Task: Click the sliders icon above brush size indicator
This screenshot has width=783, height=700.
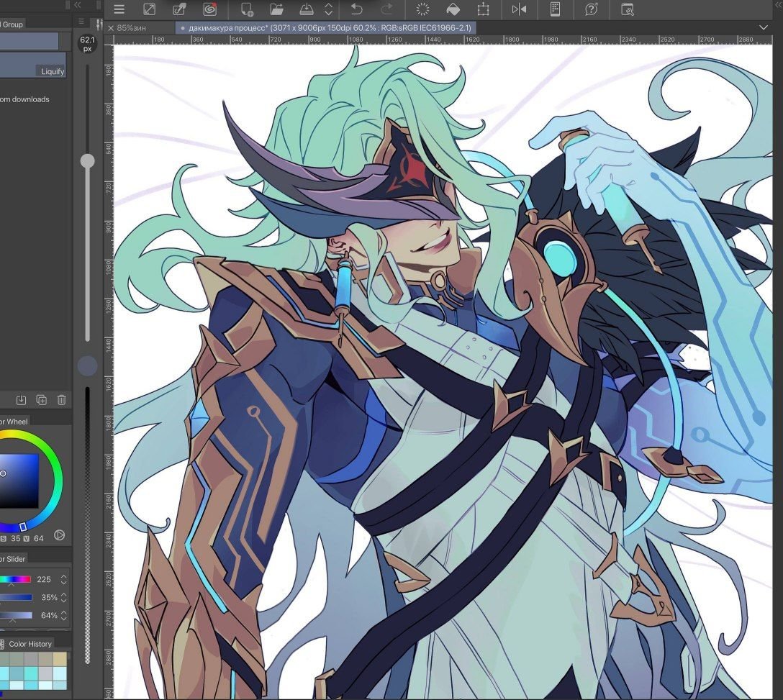Action: pos(99,24)
